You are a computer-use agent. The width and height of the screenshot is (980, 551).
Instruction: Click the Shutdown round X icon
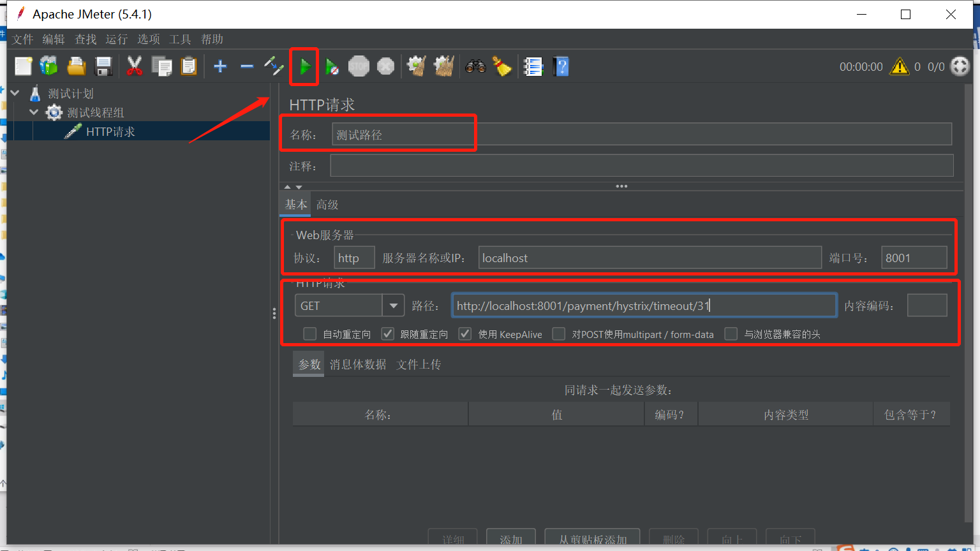coord(385,66)
